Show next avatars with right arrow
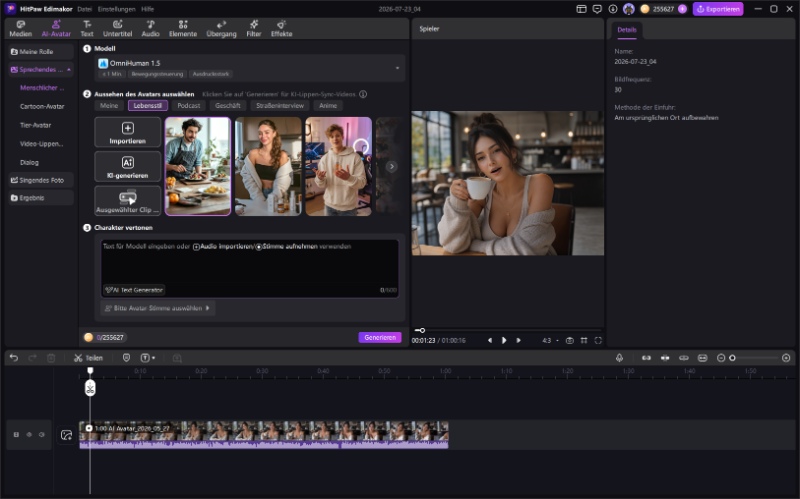 point(391,167)
